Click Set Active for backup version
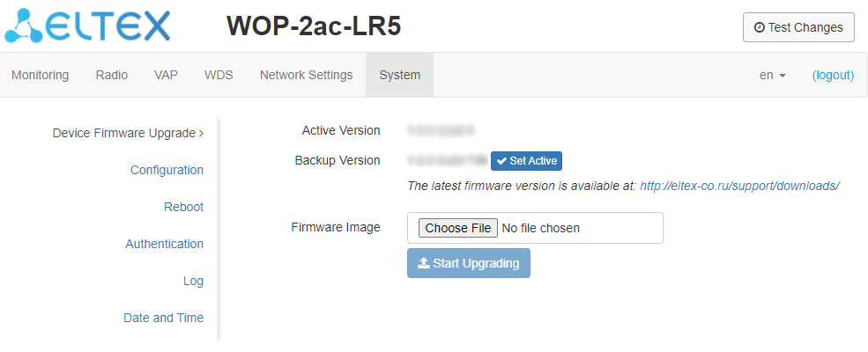This screenshot has width=868, height=352. (526, 161)
